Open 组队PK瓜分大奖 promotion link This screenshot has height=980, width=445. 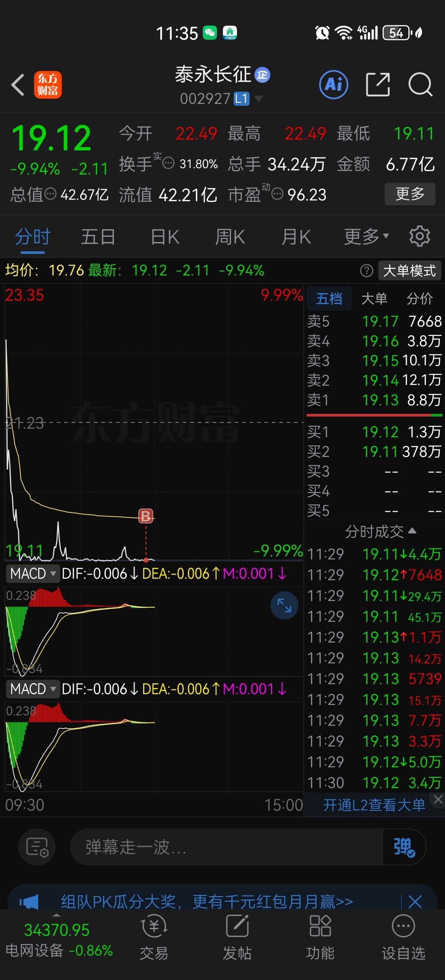click(207, 902)
